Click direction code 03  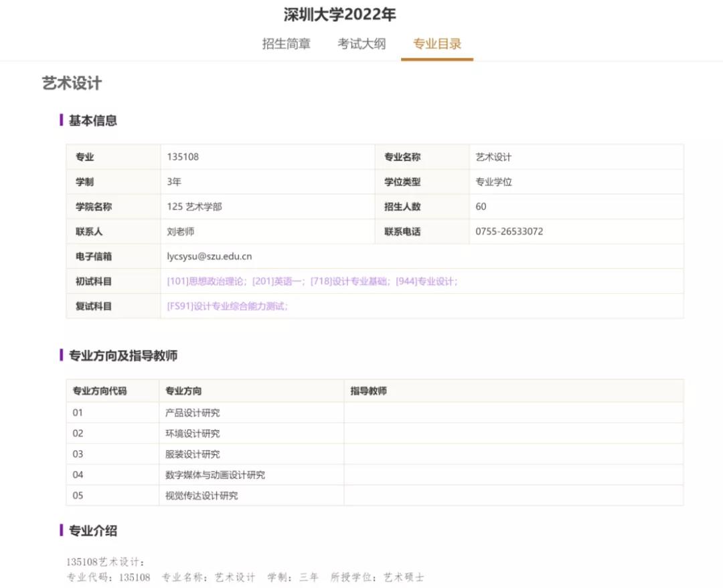point(78,454)
